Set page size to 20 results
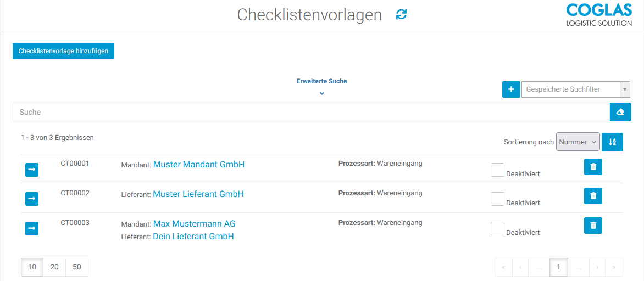This screenshot has height=281, width=644. [54, 267]
